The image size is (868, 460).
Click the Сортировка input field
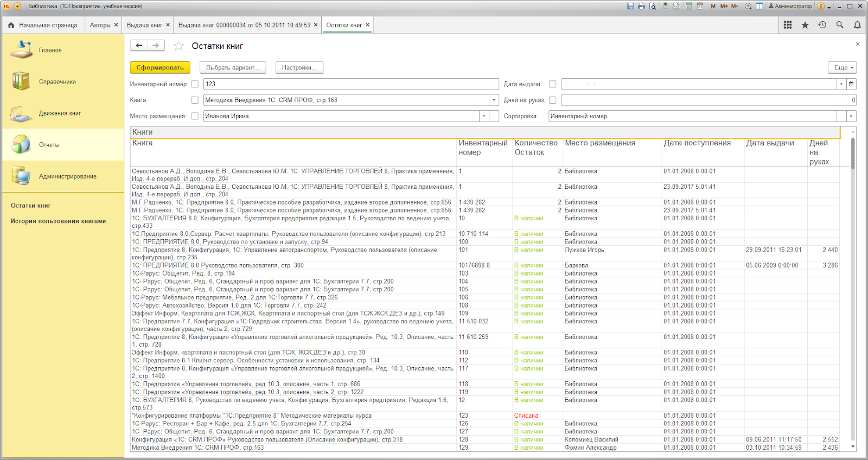(x=693, y=116)
